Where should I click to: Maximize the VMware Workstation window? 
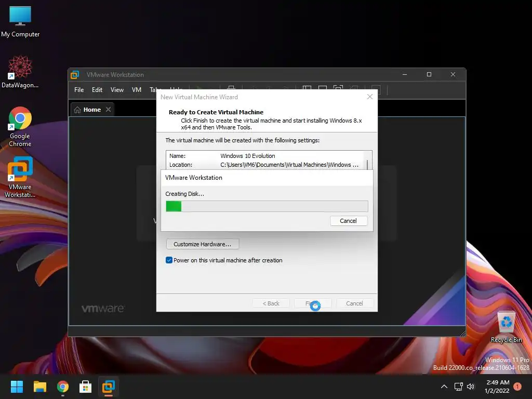[x=429, y=74]
